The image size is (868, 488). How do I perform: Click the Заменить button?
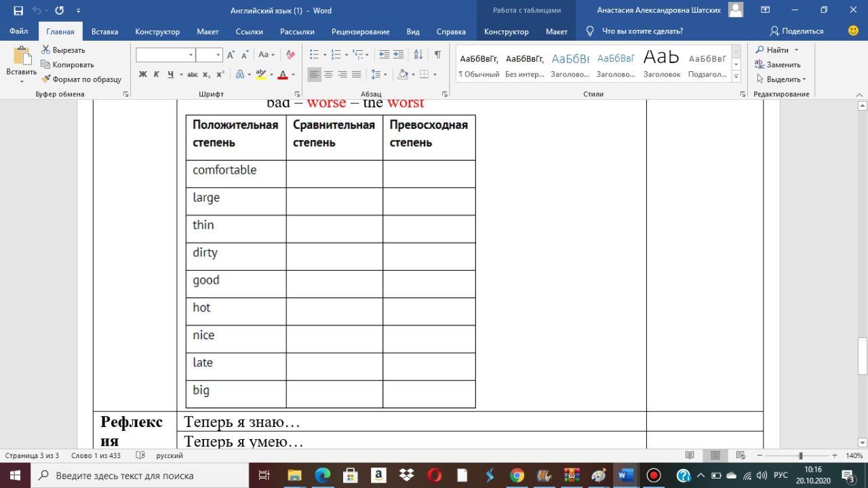coord(778,64)
